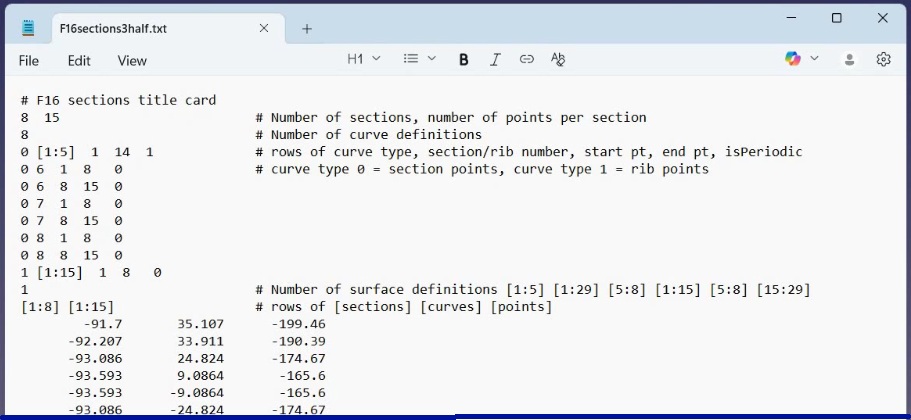Image resolution: width=911 pixels, height=420 pixels.
Task: Open the account profile icon
Action: coord(849,60)
